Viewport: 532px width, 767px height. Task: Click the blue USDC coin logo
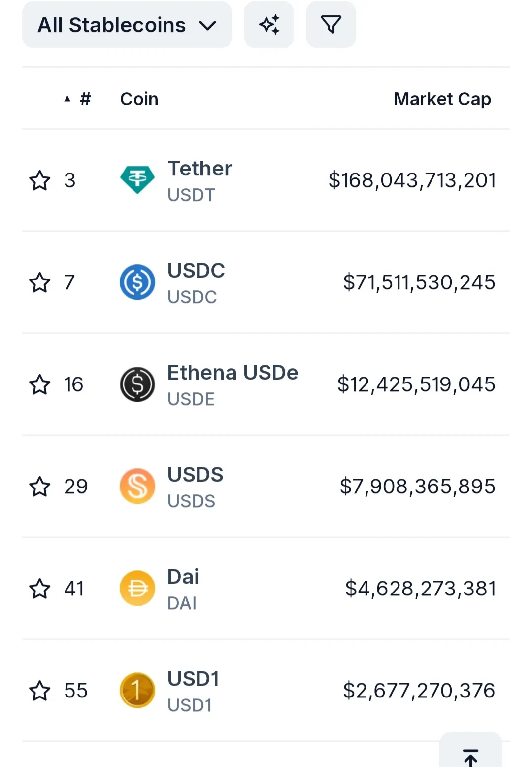(137, 282)
